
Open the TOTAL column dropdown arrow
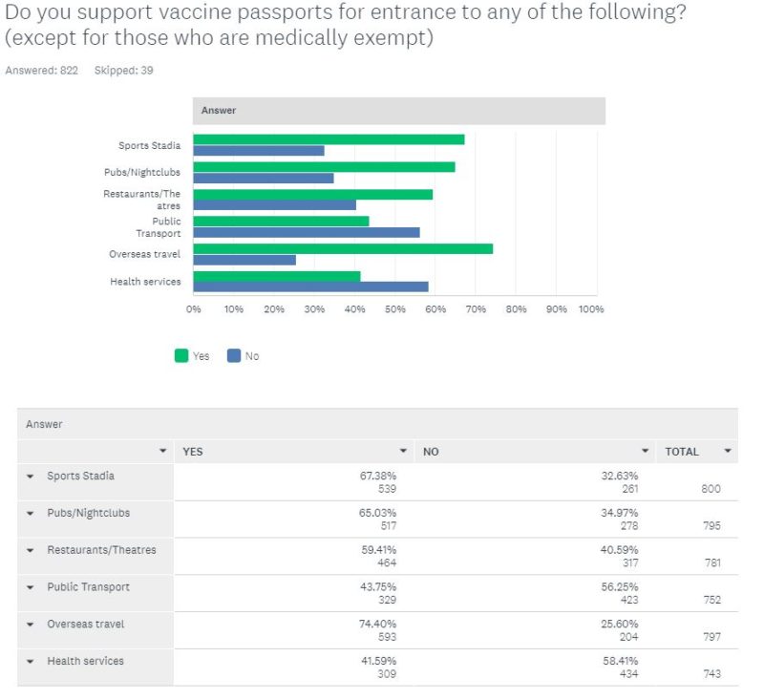click(x=728, y=451)
